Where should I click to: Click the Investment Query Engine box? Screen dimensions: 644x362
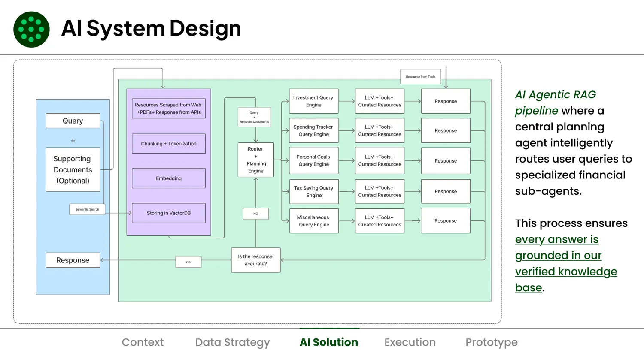pos(314,101)
